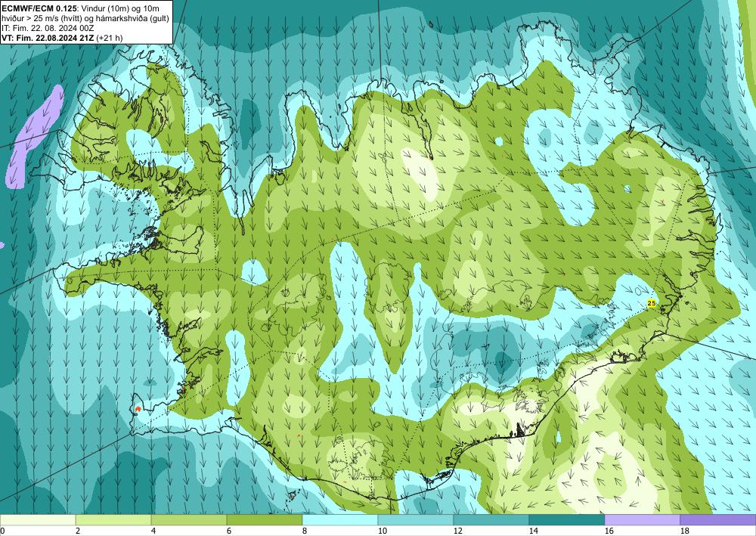Click the legend label 4
This screenshot has height=536, width=756.
[153, 531]
